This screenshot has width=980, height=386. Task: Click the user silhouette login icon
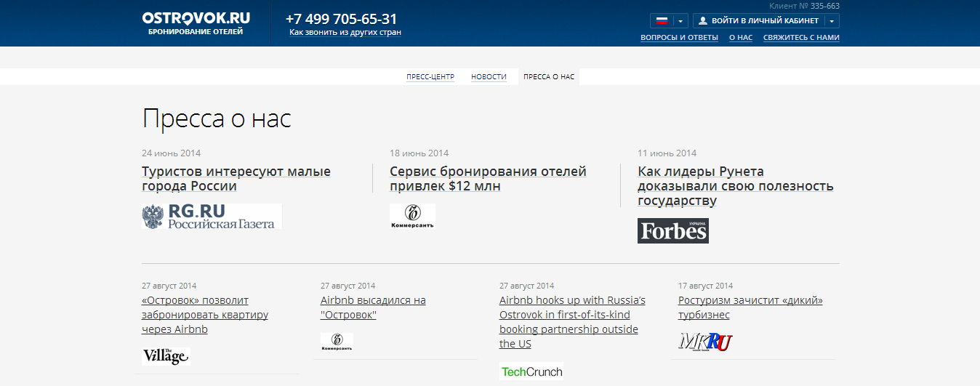click(703, 21)
